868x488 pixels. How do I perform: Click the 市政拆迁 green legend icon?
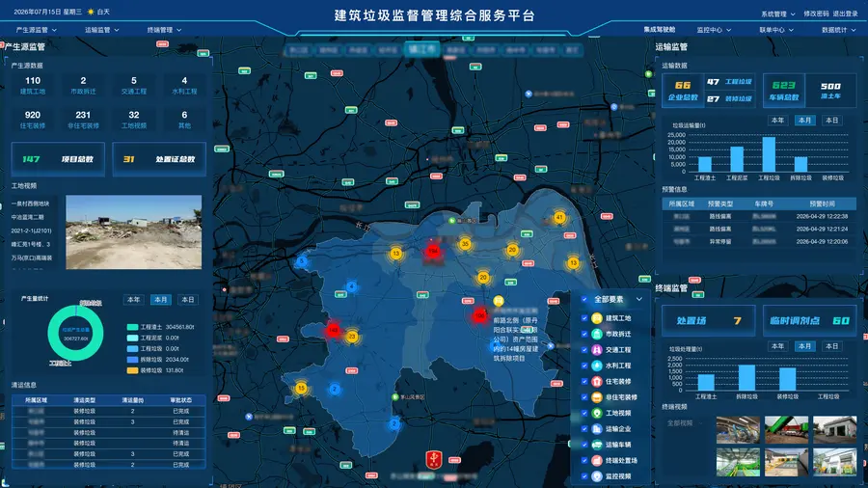(597, 335)
